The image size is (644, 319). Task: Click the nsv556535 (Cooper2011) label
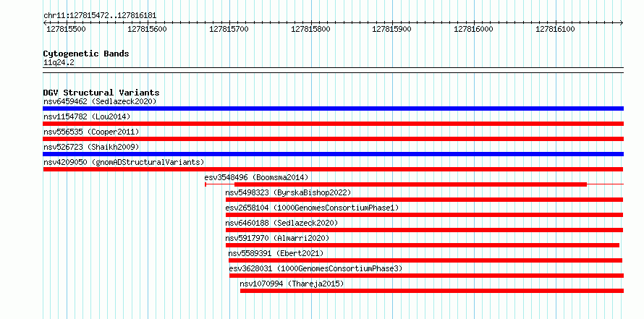click(91, 132)
